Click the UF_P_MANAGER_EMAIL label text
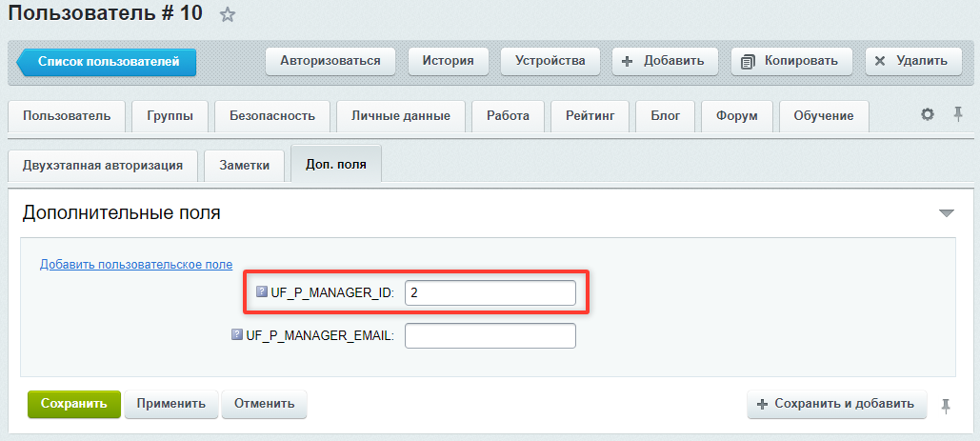 (x=320, y=335)
